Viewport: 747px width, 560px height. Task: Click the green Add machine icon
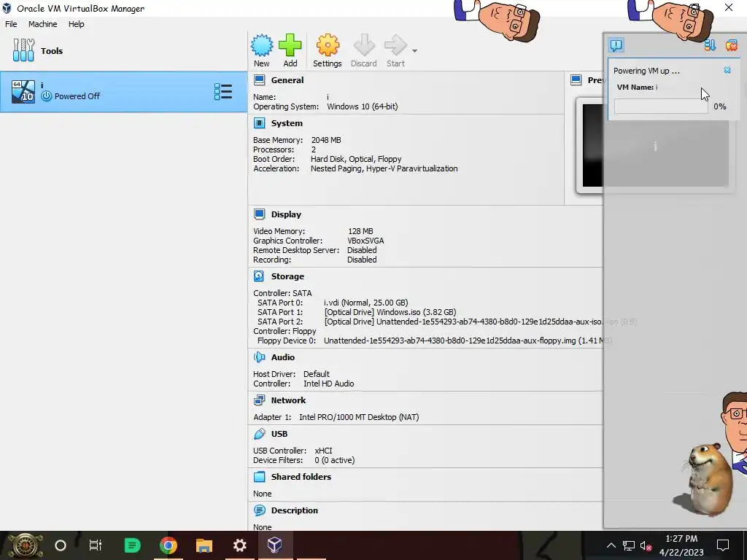(x=290, y=46)
